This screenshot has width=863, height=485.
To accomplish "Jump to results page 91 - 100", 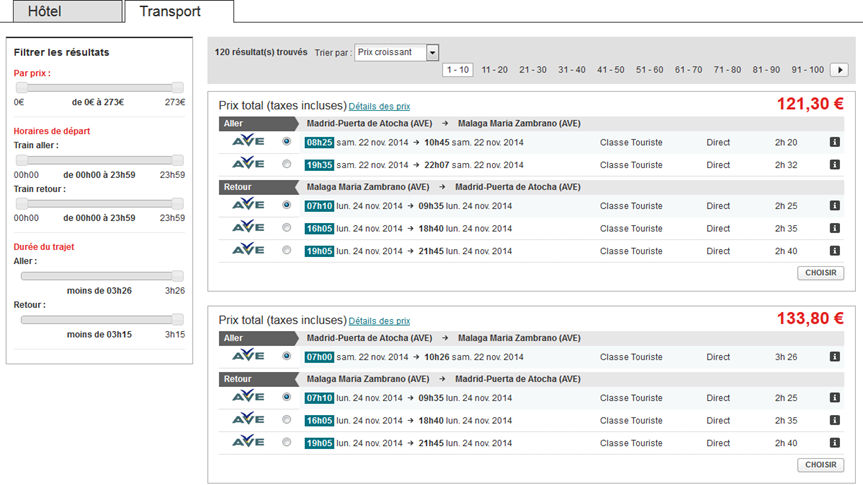I will [807, 70].
